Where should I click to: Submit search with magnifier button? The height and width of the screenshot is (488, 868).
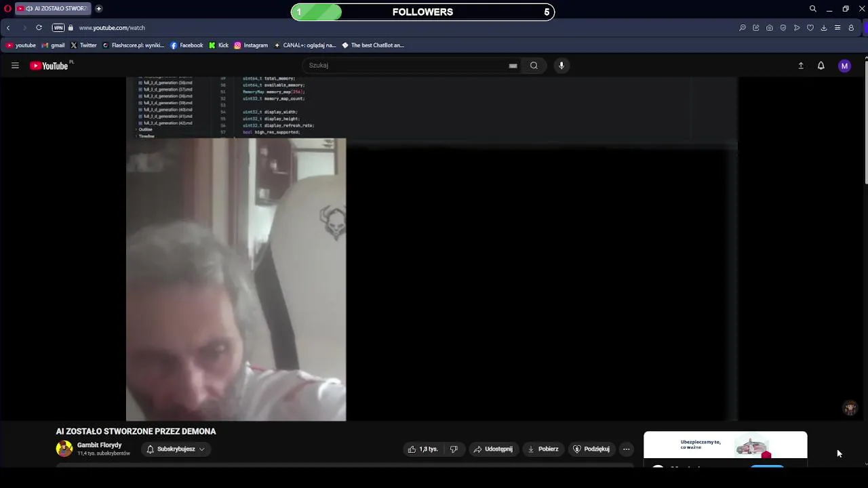[x=534, y=66]
